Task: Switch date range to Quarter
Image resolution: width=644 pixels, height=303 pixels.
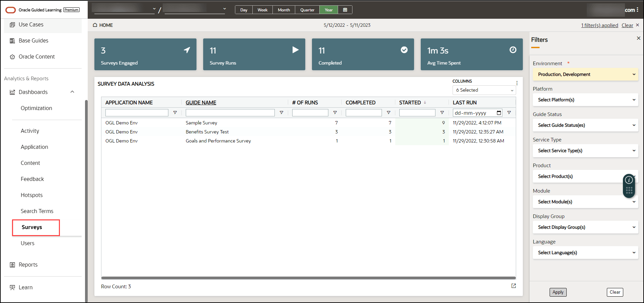Action: click(307, 10)
